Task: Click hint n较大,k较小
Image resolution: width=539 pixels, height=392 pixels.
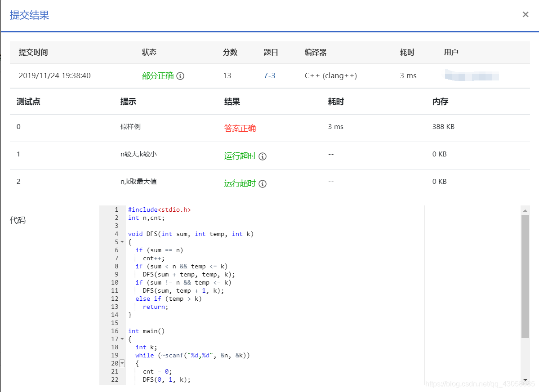Action: coord(138,154)
